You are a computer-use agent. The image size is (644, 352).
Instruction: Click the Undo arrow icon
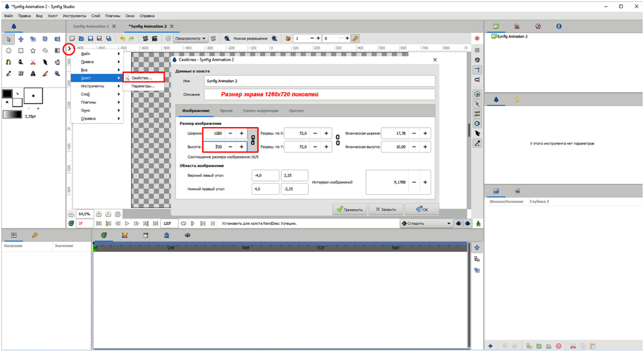[x=122, y=39]
